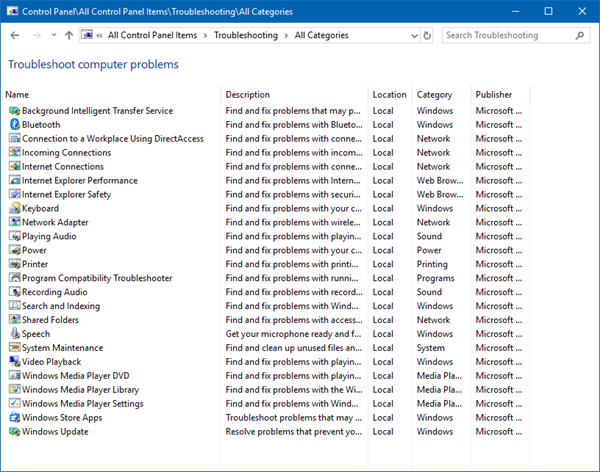Click the Publisher column header

494,95
